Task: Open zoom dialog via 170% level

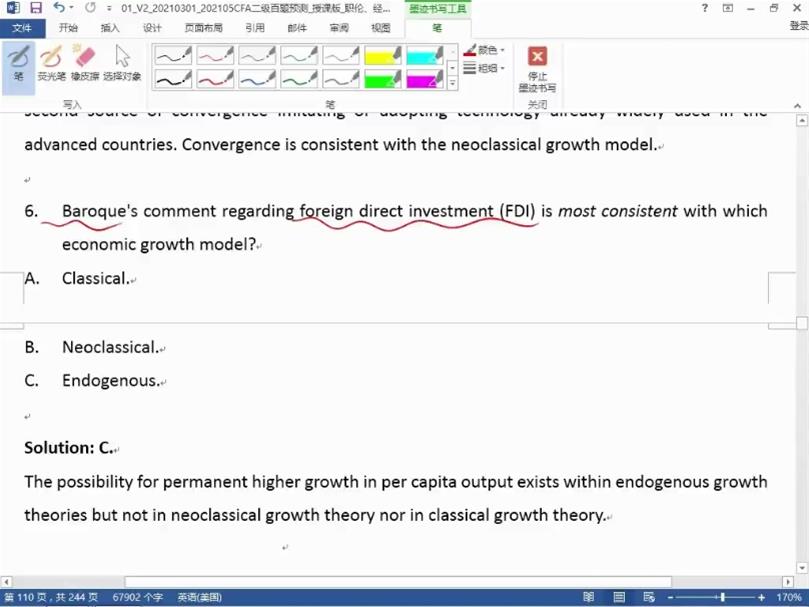Action: point(789,598)
